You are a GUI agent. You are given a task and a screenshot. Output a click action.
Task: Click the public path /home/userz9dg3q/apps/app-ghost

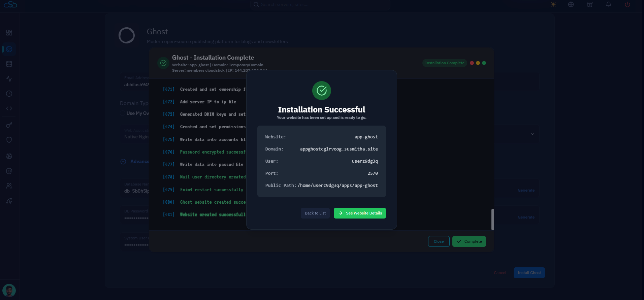(337, 185)
